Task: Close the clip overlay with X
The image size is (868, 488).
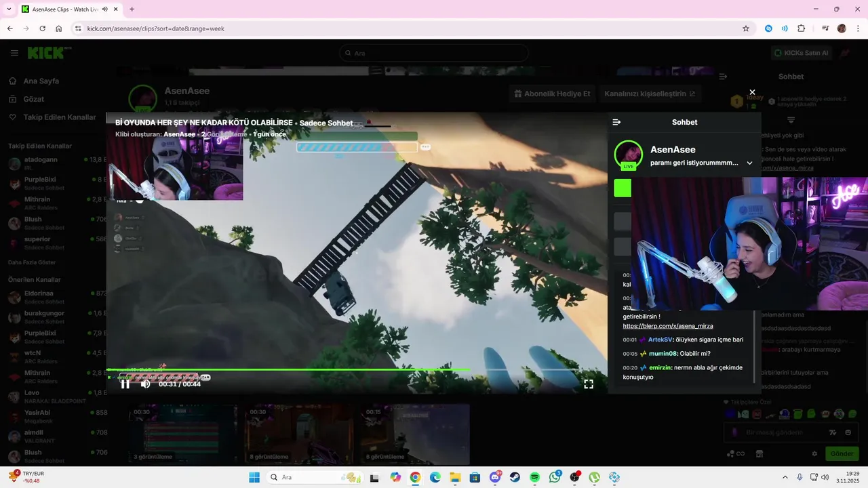Action: tap(752, 92)
